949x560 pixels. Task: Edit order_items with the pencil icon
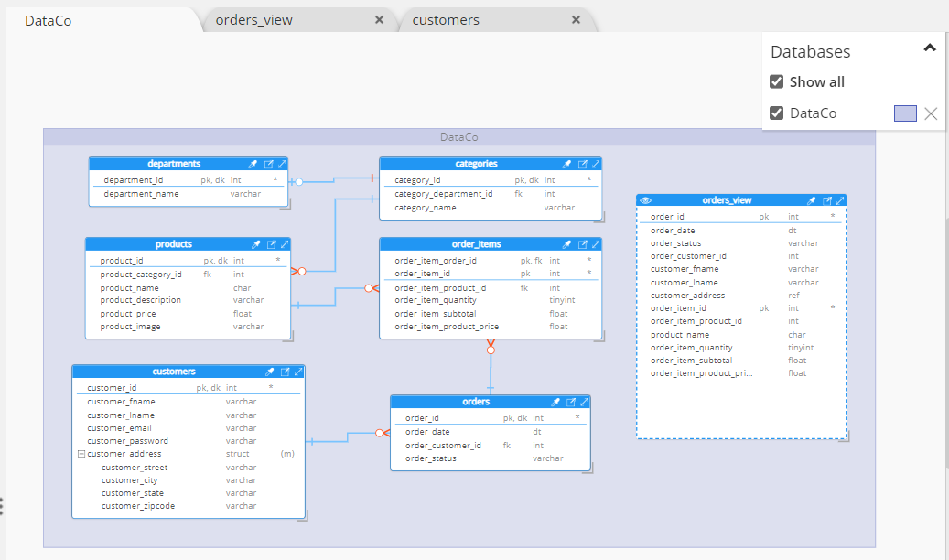[x=583, y=243]
